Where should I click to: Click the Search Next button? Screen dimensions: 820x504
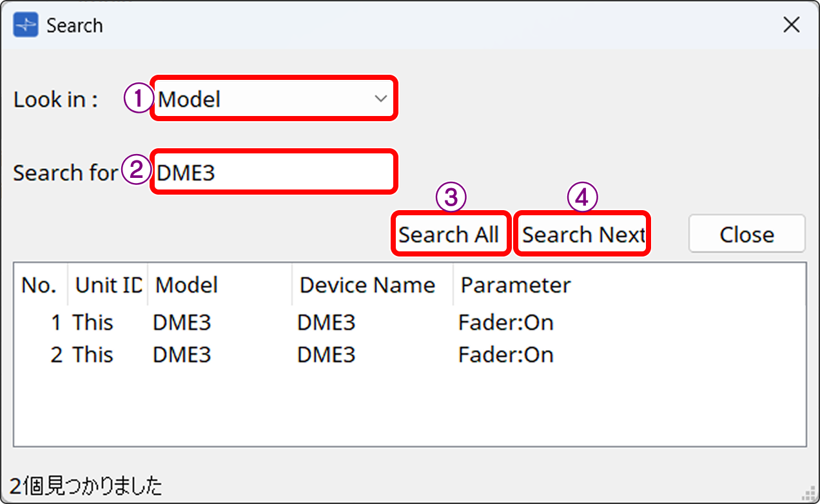point(581,234)
